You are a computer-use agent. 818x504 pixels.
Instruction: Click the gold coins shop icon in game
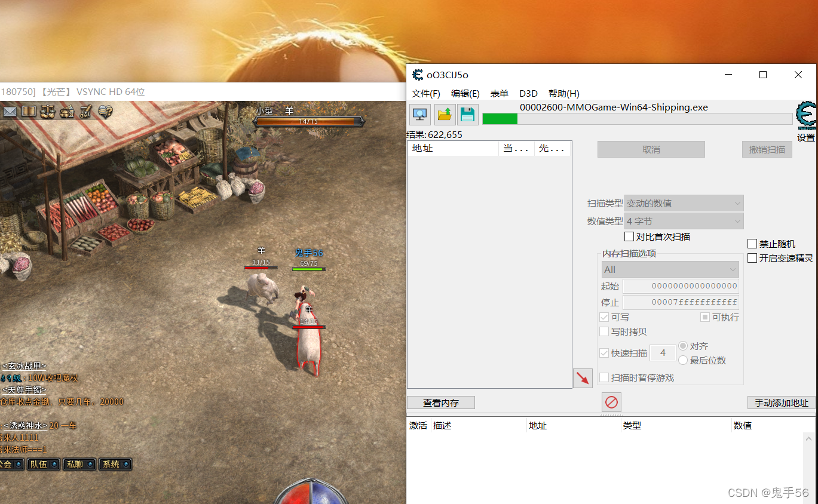click(67, 112)
